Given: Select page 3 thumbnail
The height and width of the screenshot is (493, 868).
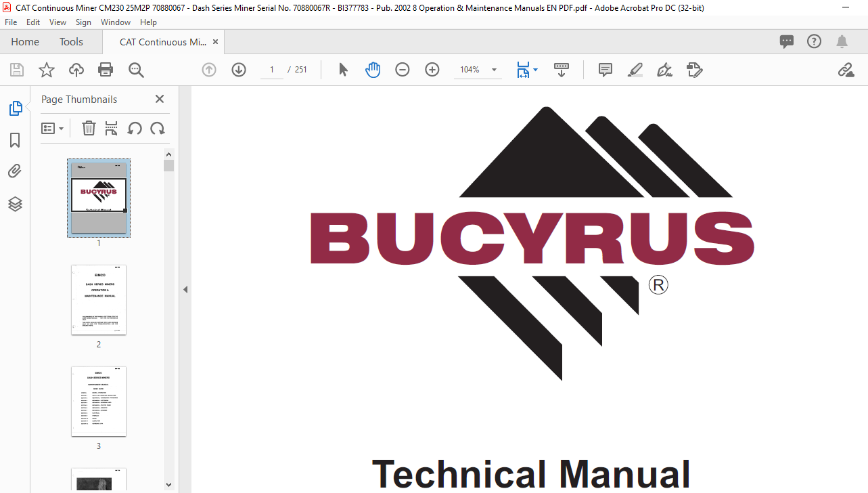Looking at the screenshot, I should (99, 401).
